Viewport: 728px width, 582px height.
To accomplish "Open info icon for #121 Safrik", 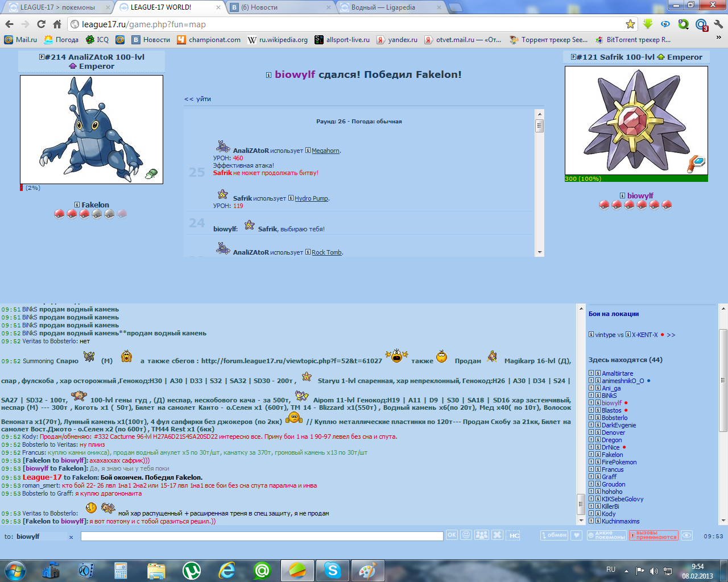I will (x=573, y=57).
